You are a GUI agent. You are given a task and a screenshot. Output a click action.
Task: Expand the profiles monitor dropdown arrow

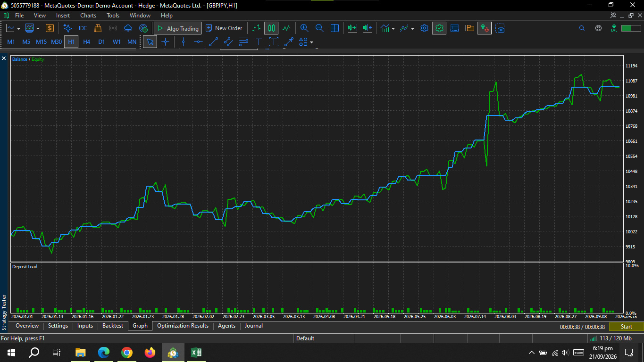point(38,29)
